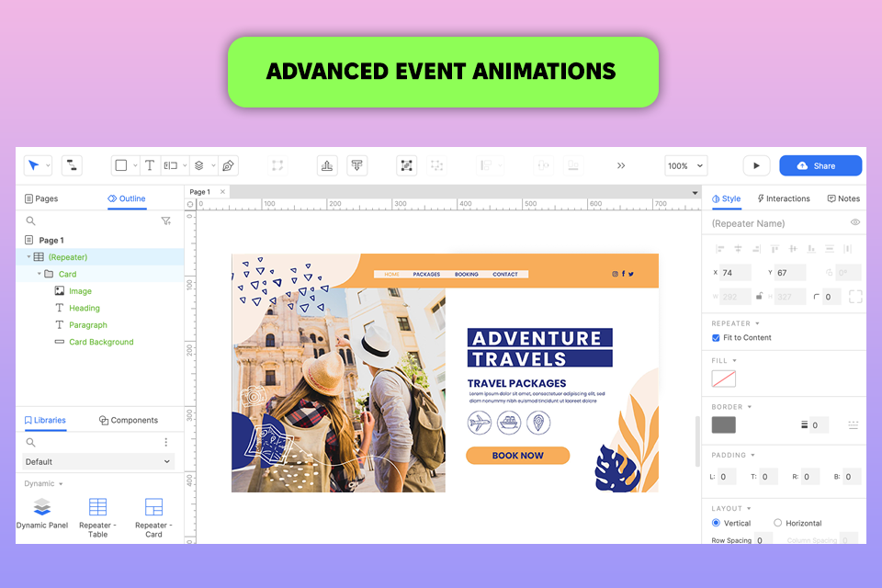The image size is (882, 588).
Task: Click the align top icon in Style panel
Action: click(x=775, y=249)
